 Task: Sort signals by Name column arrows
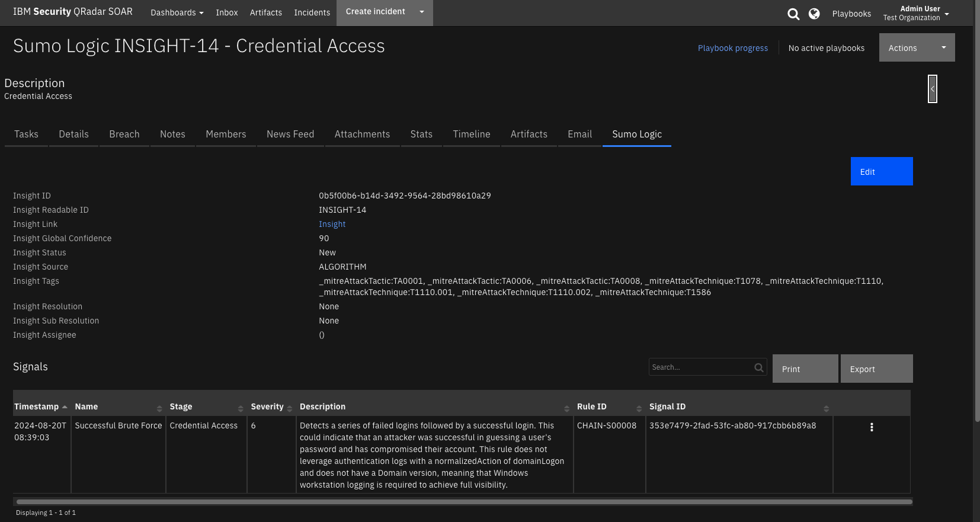[159, 408]
